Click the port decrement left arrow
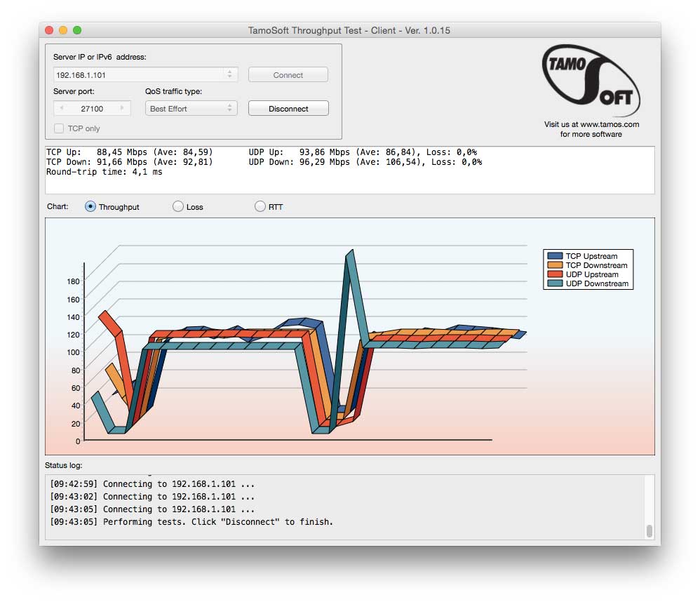This screenshot has height=602, width=700. click(x=62, y=109)
